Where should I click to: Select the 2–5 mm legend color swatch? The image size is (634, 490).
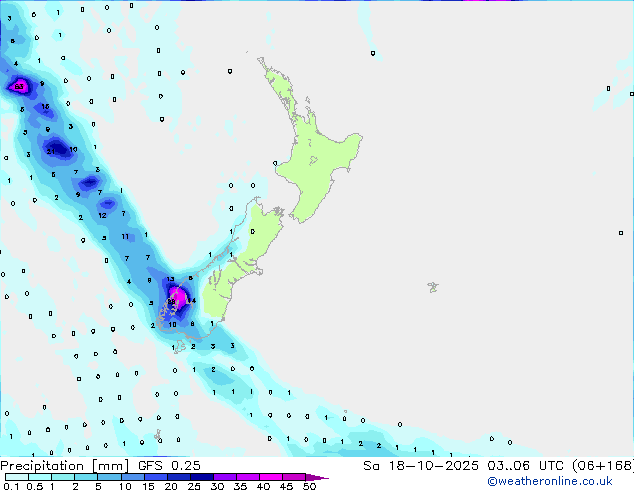[86, 477]
